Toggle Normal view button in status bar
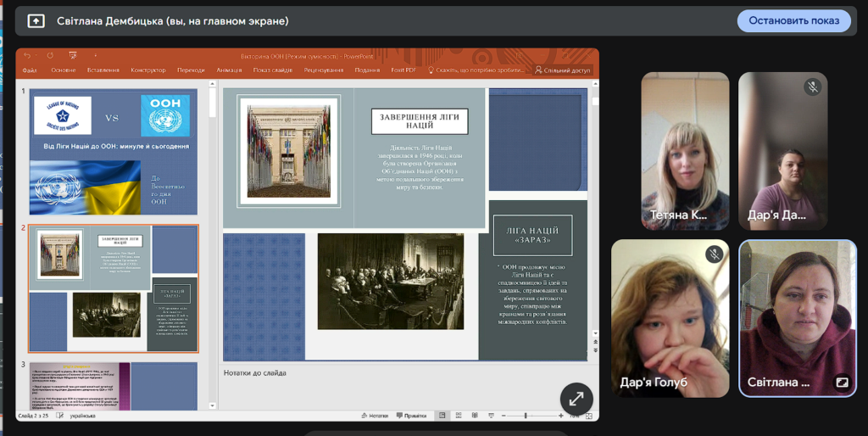Image resolution: width=868 pixels, height=436 pixels. point(442,416)
